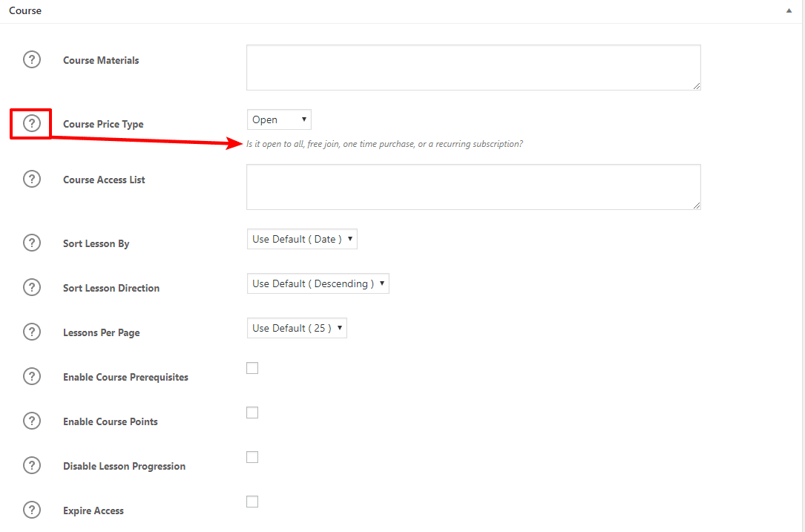Collapse the Course settings panel
The height and width of the screenshot is (532, 805).
[789, 10]
